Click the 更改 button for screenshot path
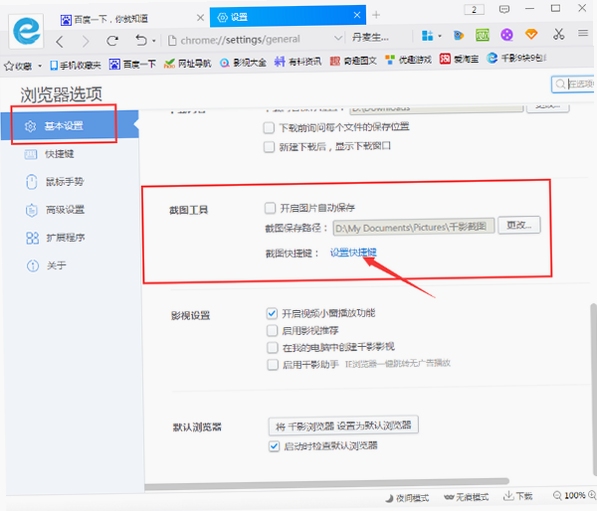 pos(519,225)
